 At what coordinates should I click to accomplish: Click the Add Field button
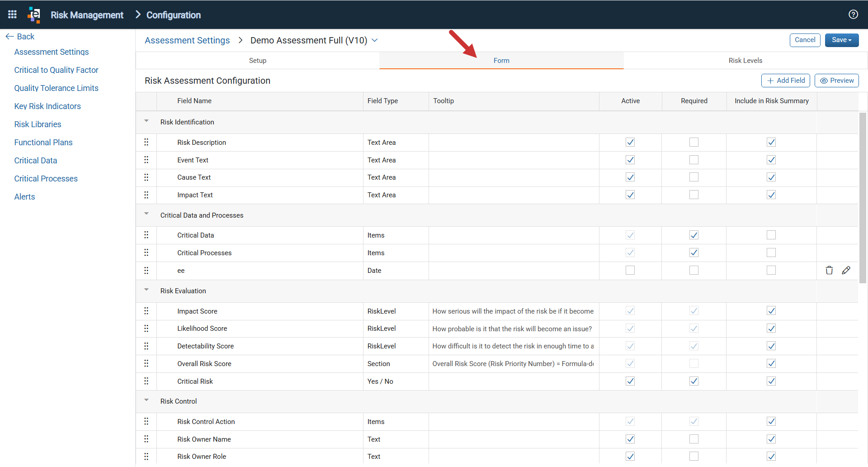(786, 81)
